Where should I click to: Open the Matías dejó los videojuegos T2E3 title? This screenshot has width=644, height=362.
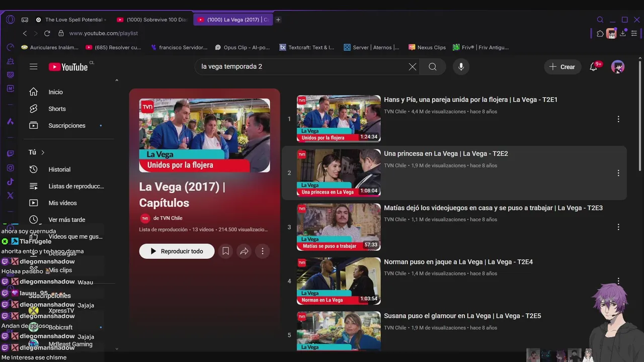pyautogui.click(x=493, y=208)
